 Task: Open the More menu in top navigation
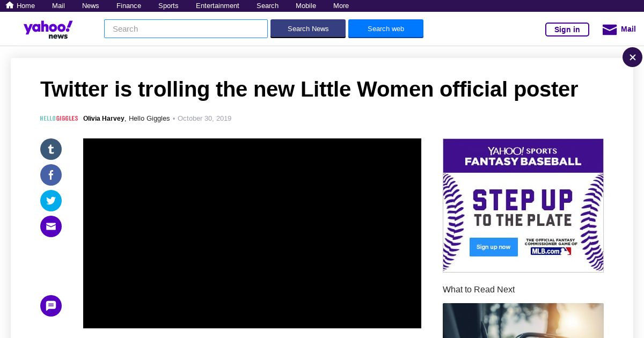341,6
